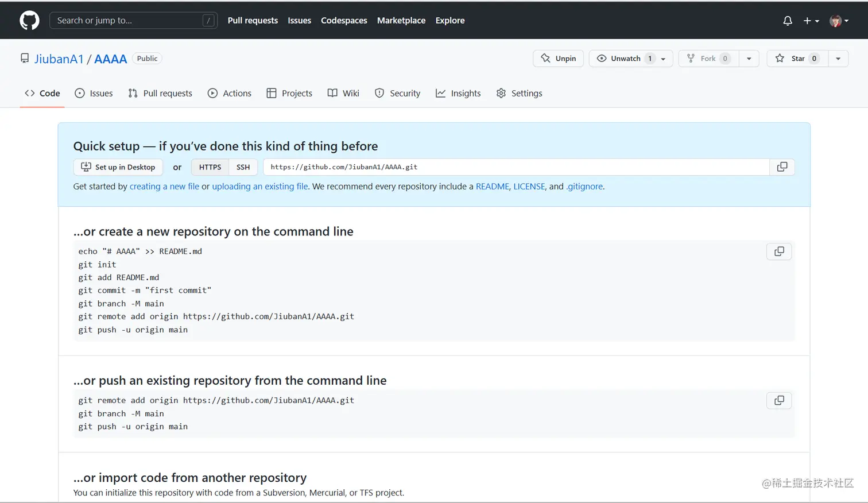This screenshot has width=868, height=503.
Task: Expand the Fork dropdown arrow
Action: coord(749,59)
